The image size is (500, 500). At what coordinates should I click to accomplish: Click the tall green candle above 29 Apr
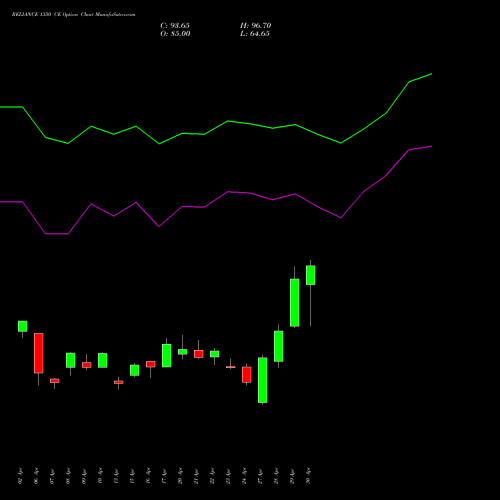point(295,303)
